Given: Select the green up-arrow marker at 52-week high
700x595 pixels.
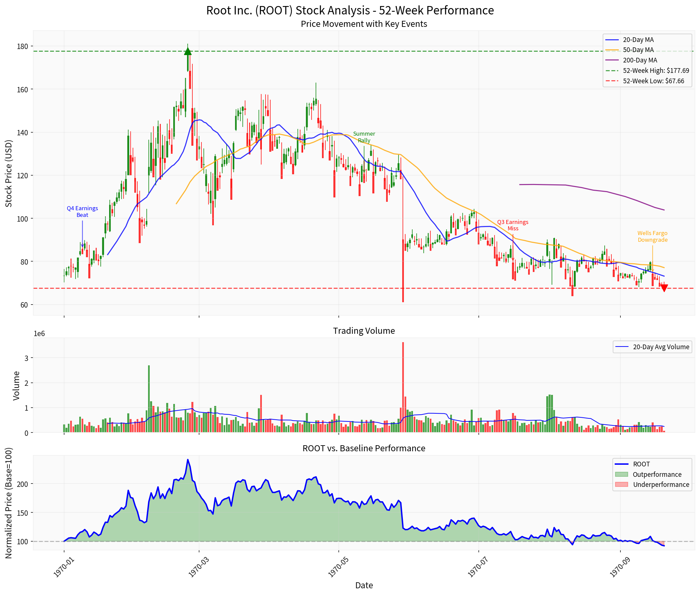Looking at the screenshot, I should [188, 51].
